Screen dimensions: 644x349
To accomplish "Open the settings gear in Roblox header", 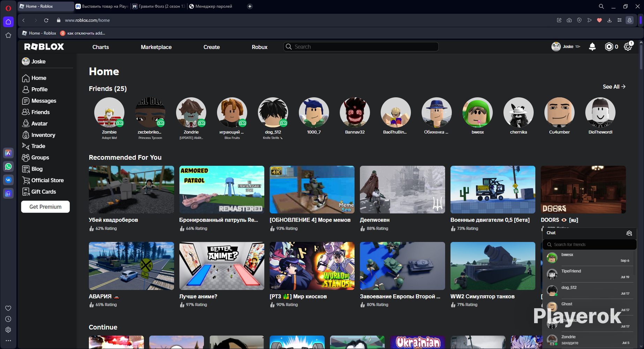I will 628,47.
